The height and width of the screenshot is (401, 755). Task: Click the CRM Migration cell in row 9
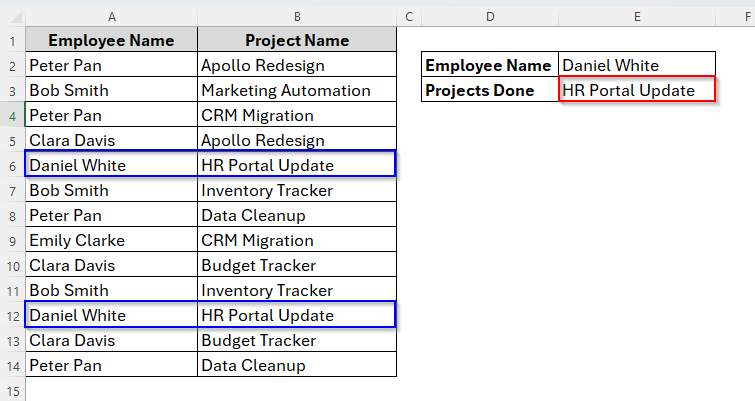[297, 241]
